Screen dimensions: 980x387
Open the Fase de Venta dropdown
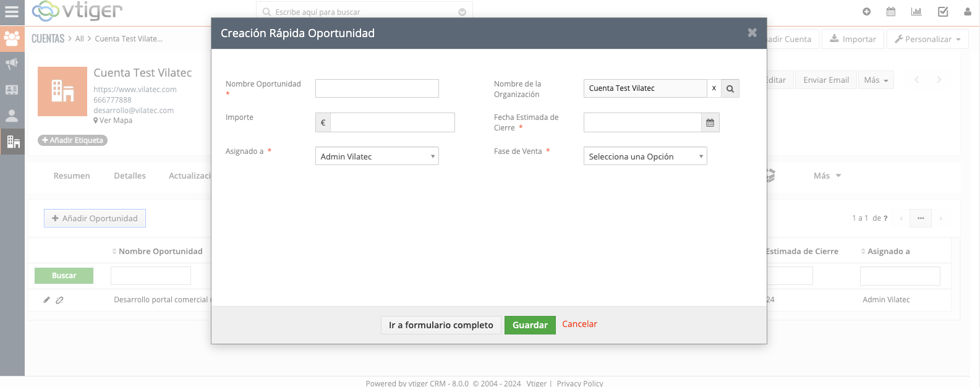point(645,156)
